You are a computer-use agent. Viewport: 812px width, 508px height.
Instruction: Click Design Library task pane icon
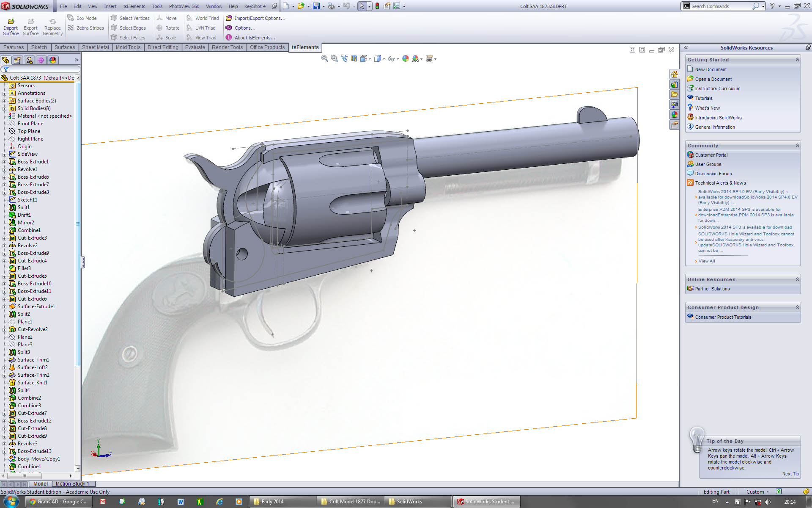tap(675, 84)
